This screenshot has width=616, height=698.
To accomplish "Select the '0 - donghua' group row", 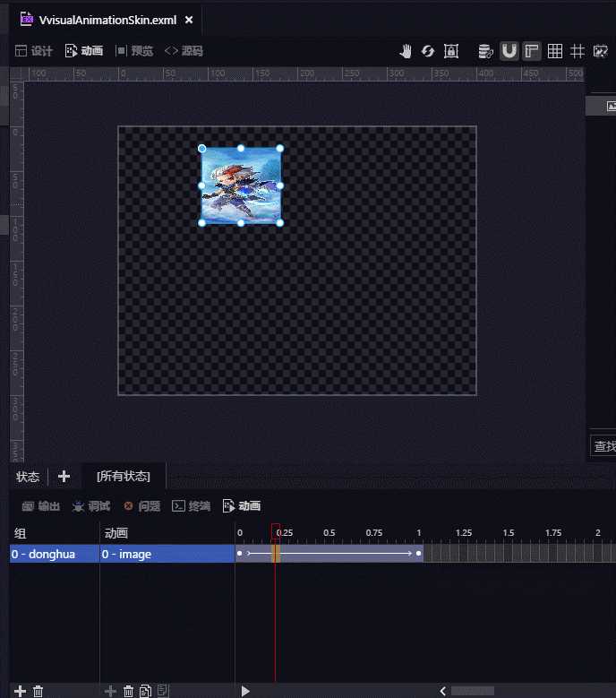I will (x=55, y=554).
